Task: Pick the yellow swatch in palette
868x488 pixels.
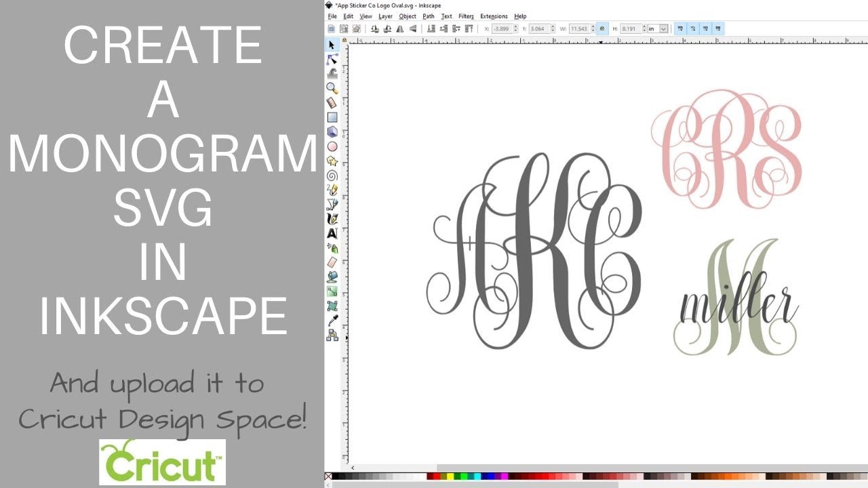Action: (x=450, y=476)
